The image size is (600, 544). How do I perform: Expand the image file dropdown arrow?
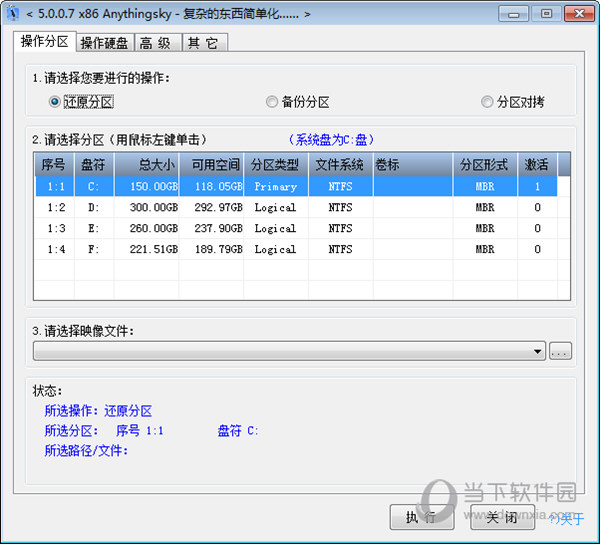(x=537, y=351)
